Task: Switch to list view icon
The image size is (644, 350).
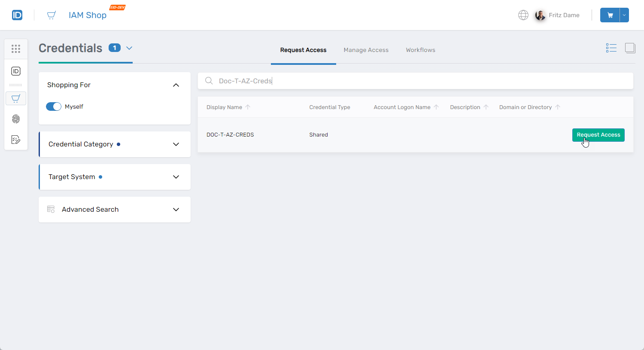Action: [611, 48]
